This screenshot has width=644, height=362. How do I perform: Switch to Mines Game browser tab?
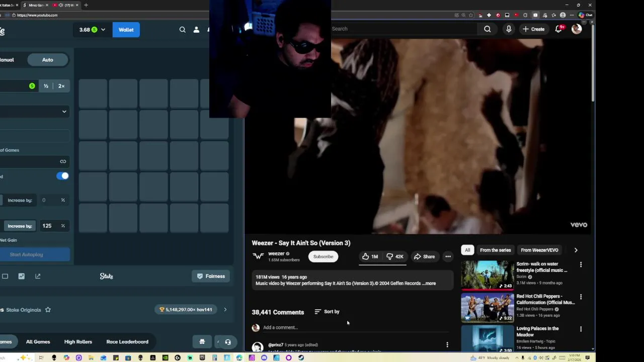[x=35, y=5]
